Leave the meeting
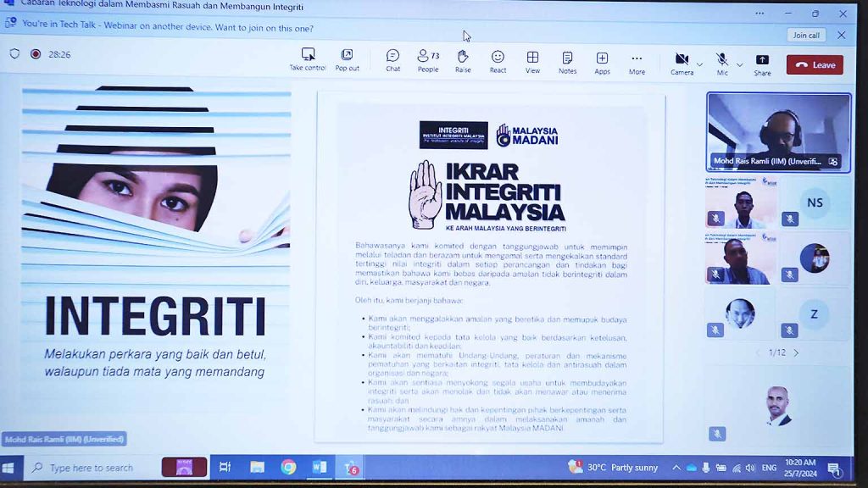Image resolution: width=868 pixels, height=488 pixels. 814,65
